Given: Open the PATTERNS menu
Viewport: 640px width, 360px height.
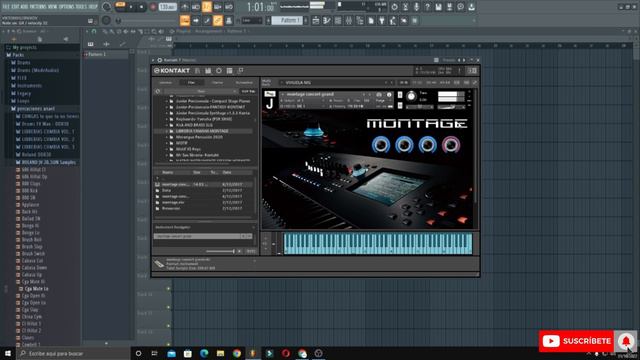Looking at the screenshot, I should [39, 7].
